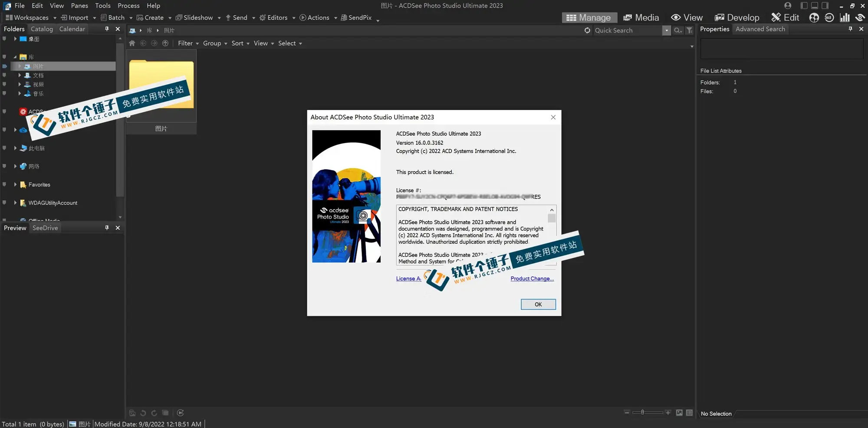Switch to the Calendar tab
The width and height of the screenshot is (868, 428).
[x=72, y=29]
